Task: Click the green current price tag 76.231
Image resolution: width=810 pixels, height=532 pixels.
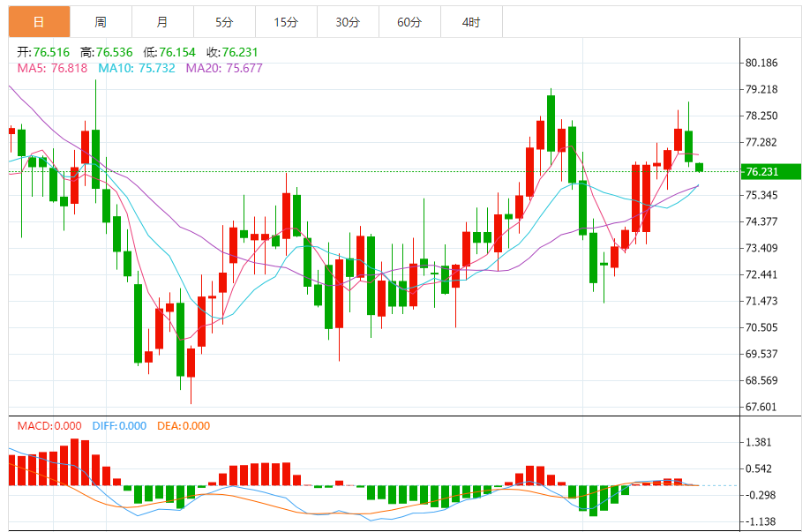Action: 771,171
